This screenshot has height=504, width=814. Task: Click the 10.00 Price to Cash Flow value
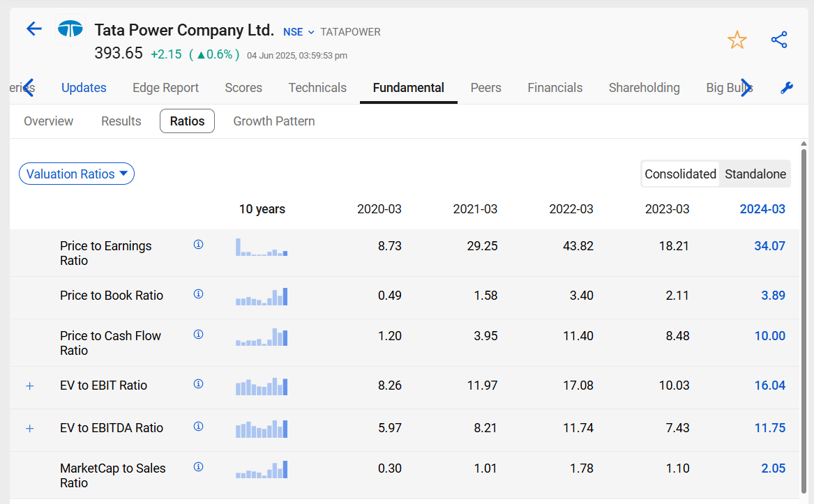769,336
